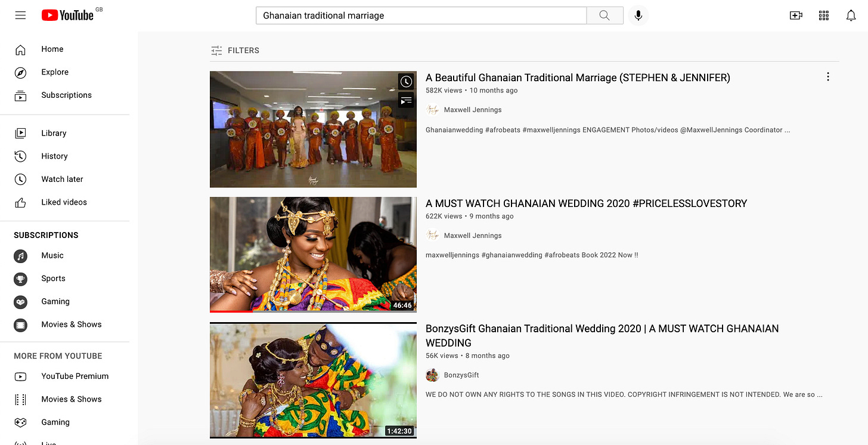Open title A Beautiful Ghanaian Traditional Marriage
The image size is (868, 445).
578,78
